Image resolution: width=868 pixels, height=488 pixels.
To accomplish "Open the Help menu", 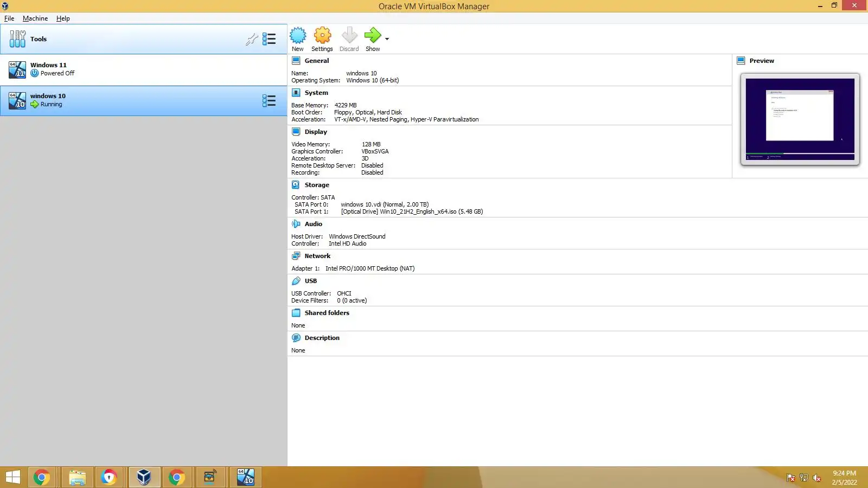I will point(63,18).
